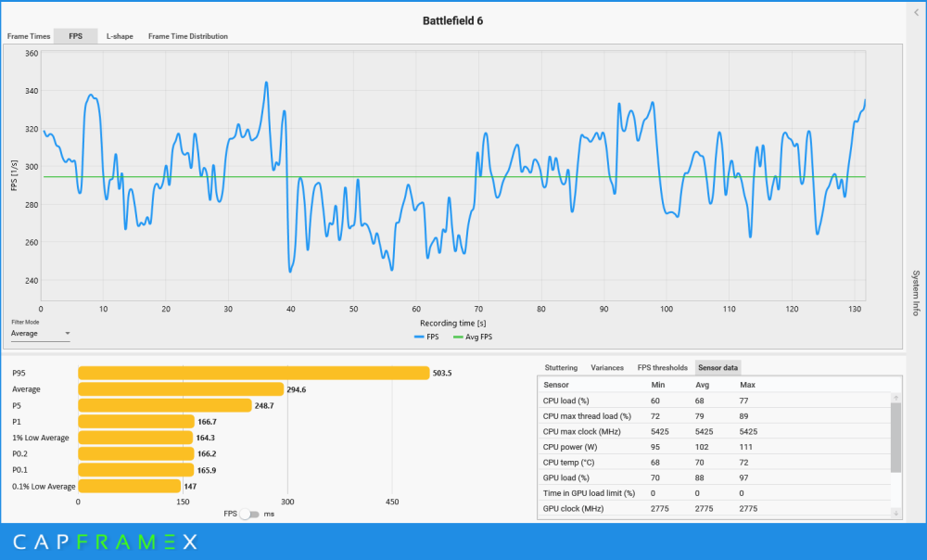Screen dimensions: 927x560
Task: Switch to the Frame Times tab
Action: point(29,36)
